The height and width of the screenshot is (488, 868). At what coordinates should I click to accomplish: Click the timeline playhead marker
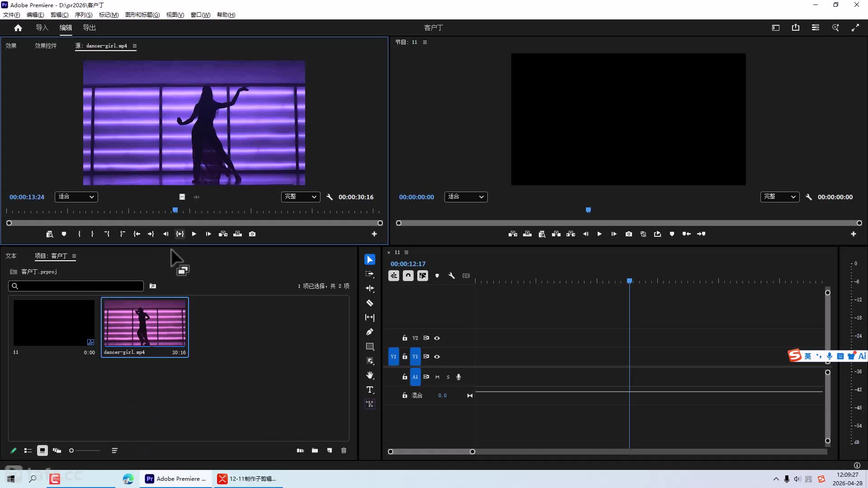629,281
